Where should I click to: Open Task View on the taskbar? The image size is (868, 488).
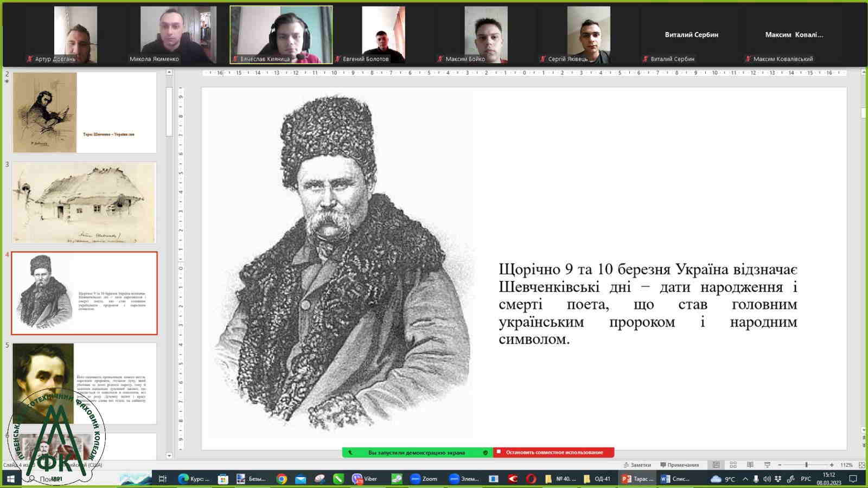pos(162,479)
